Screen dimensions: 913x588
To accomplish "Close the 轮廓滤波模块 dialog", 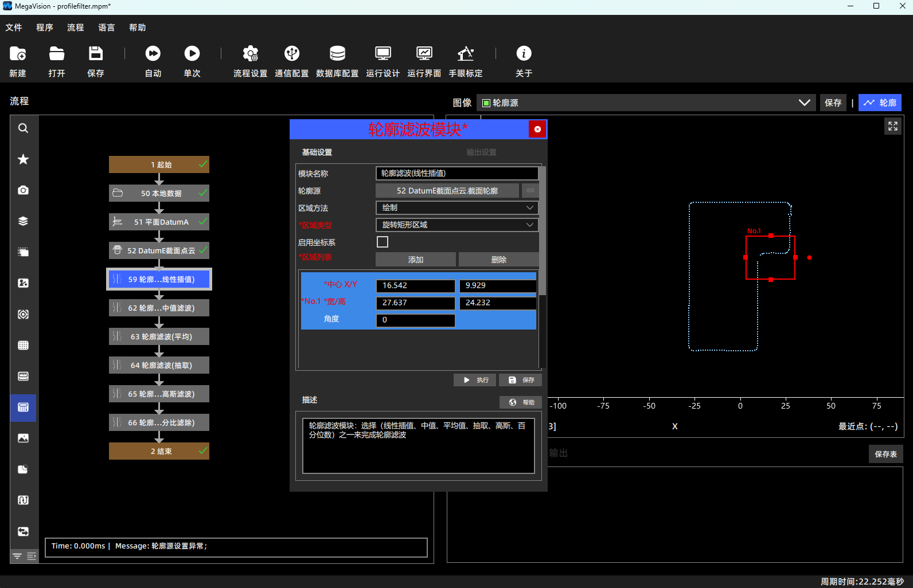I will point(537,129).
